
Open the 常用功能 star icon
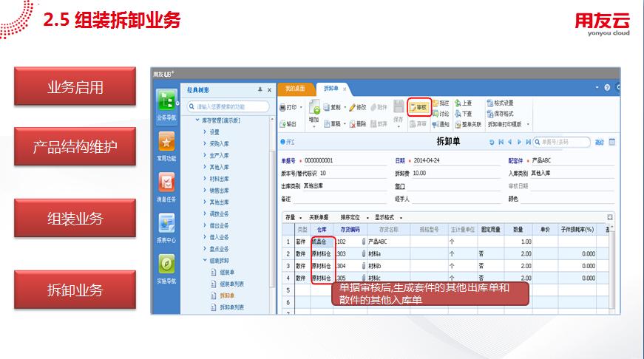click(x=166, y=142)
